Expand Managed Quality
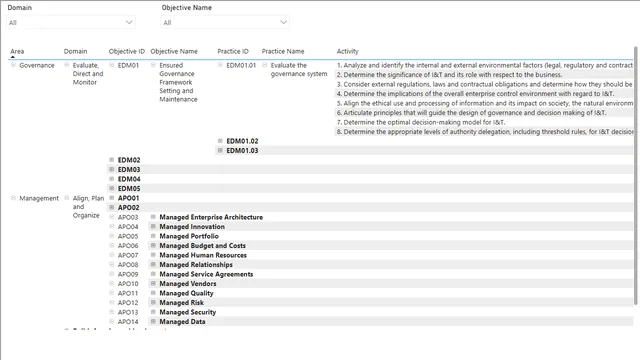The width and height of the screenshot is (640, 360). (x=153, y=293)
